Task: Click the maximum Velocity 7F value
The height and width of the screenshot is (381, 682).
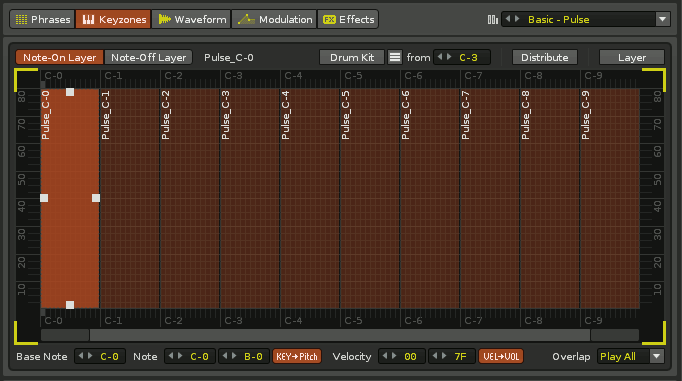Action: 460,357
